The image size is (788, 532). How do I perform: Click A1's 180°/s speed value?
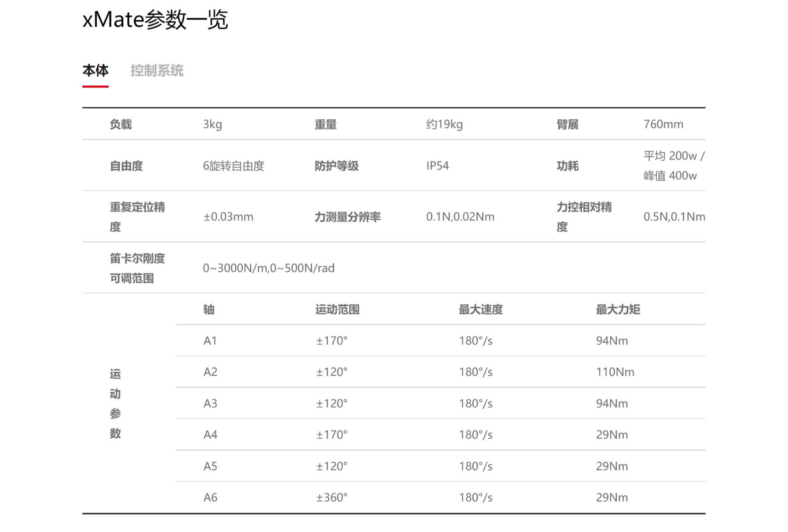pos(476,341)
